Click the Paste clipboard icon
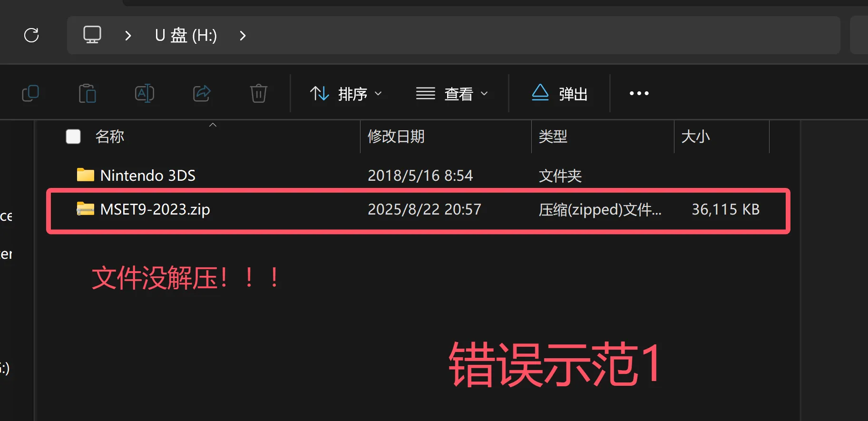868x421 pixels. (x=88, y=93)
